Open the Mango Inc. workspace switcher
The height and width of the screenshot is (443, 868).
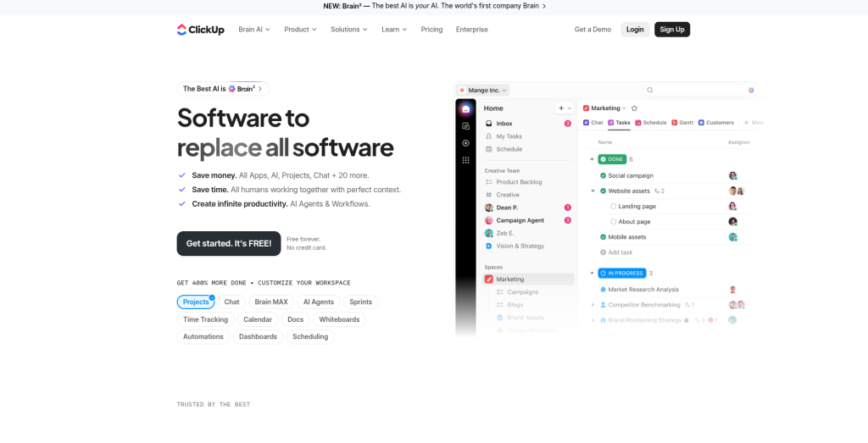coord(483,90)
